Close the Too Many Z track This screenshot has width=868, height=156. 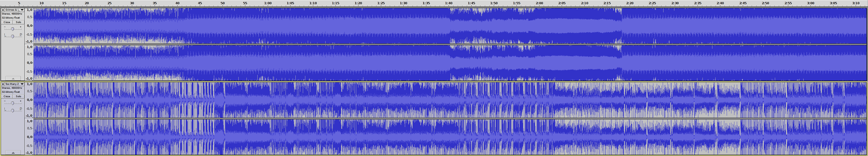pos(3,84)
